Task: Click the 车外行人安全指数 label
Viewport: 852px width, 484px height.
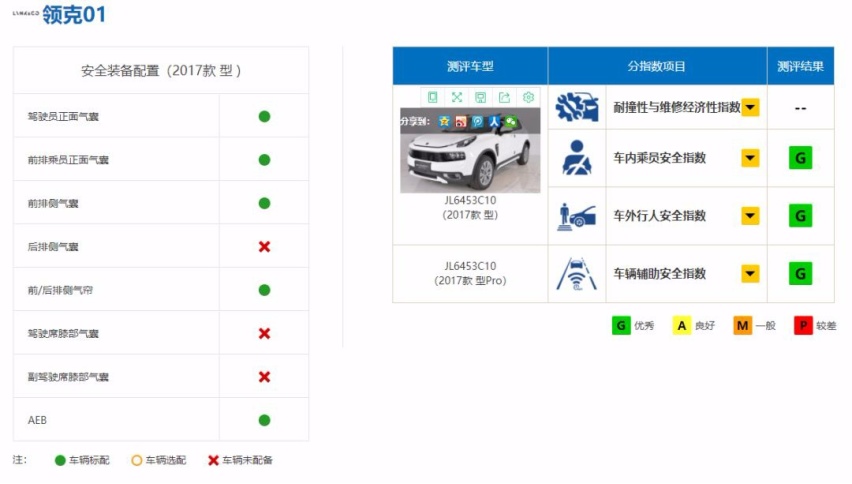Action: [660, 216]
